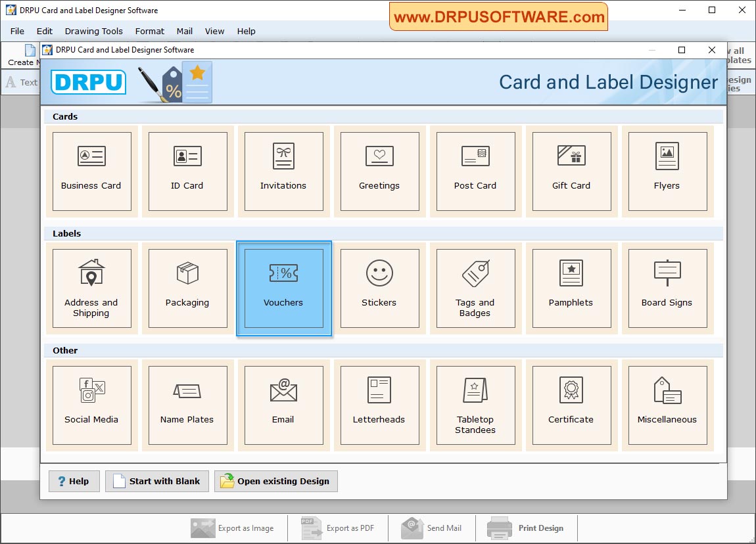
Task: Pick the Stickers label category
Action: click(x=379, y=288)
